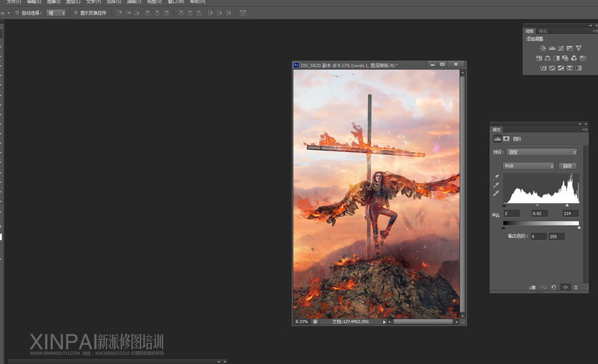Add a Levels adjustment from Adjustments panel
Image resolution: width=598 pixels, height=364 pixels.
coord(552,48)
